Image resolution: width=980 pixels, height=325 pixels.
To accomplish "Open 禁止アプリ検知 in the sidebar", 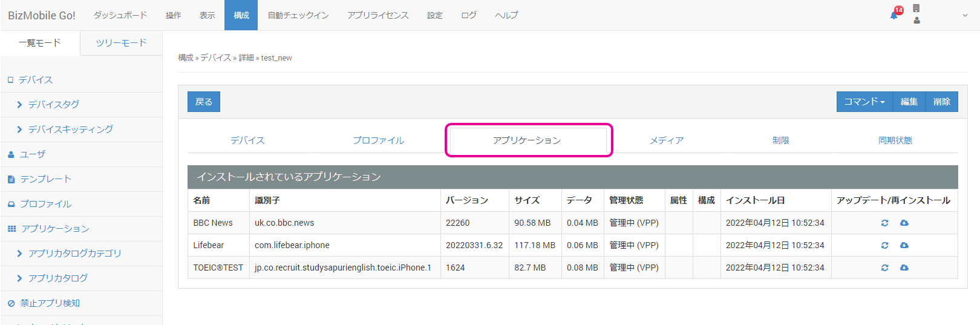I will click(50, 303).
